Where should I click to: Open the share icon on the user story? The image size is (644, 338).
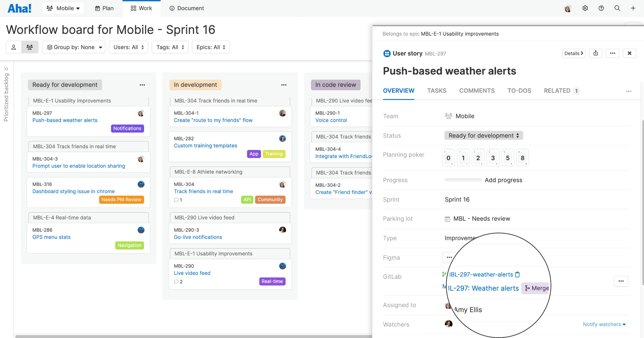point(596,53)
